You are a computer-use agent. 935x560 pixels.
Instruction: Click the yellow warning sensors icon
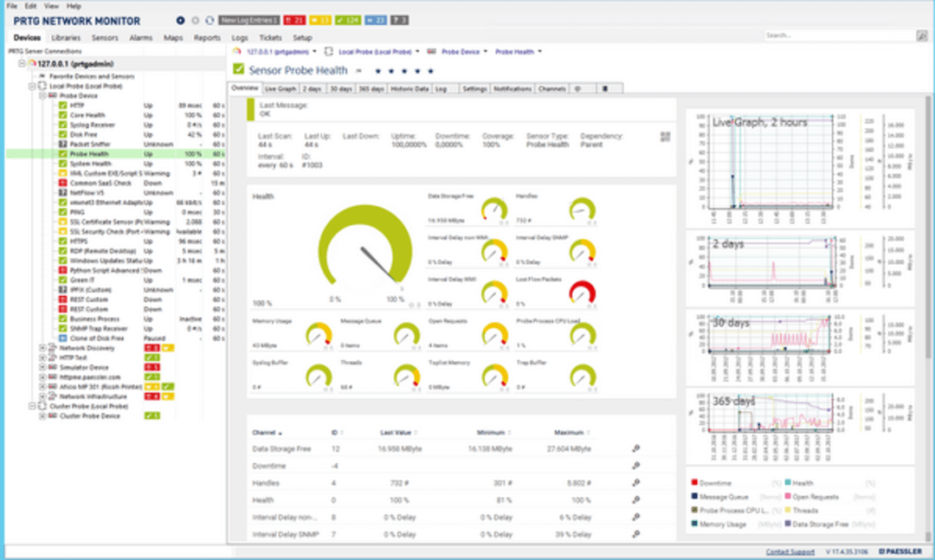(322, 18)
